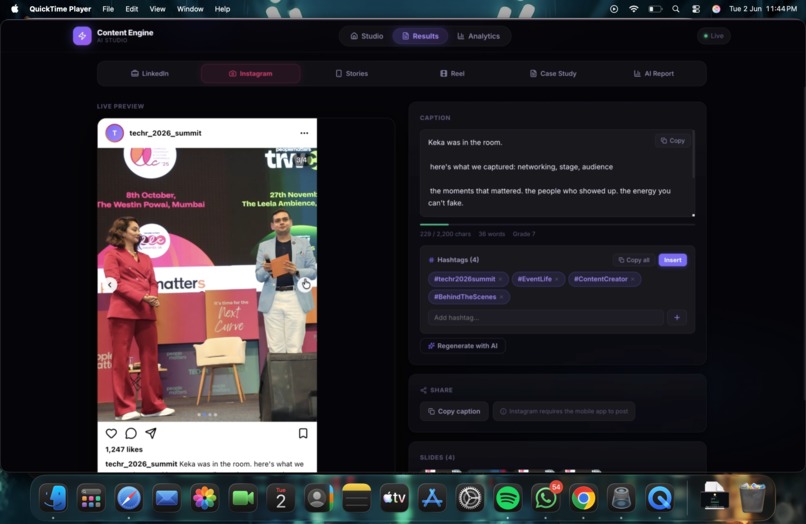Click the caption text area scrollbar
This screenshot has height=524, width=806.
[x=693, y=154]
